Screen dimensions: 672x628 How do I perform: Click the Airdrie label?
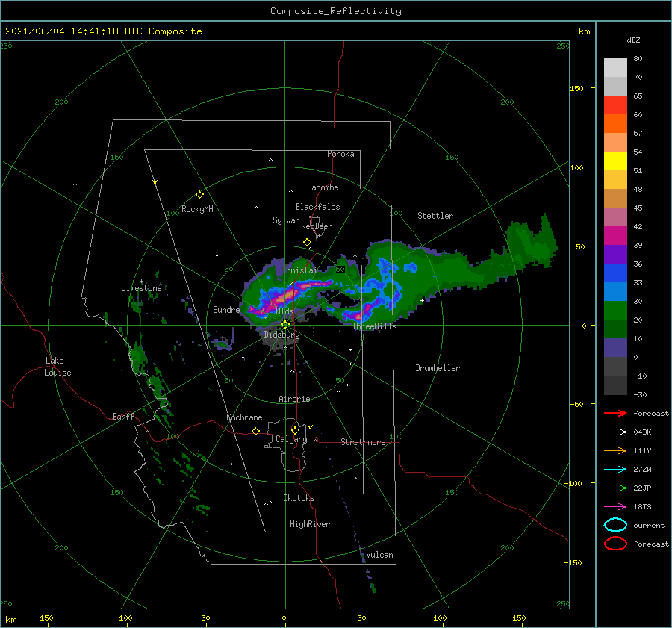[294, 399]
